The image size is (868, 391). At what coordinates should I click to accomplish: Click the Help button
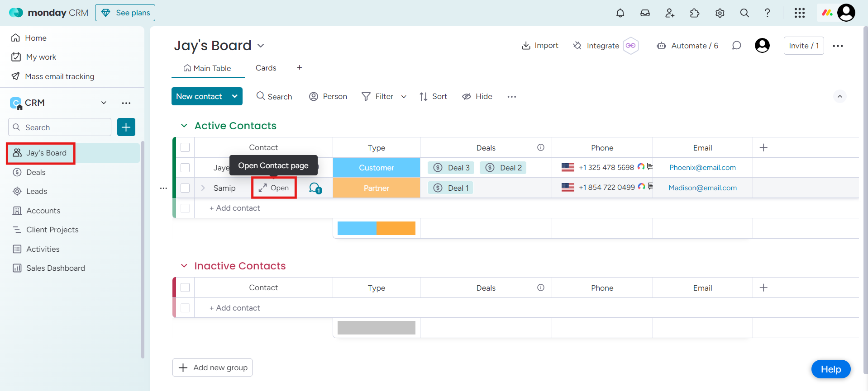(x=831, y=369)
